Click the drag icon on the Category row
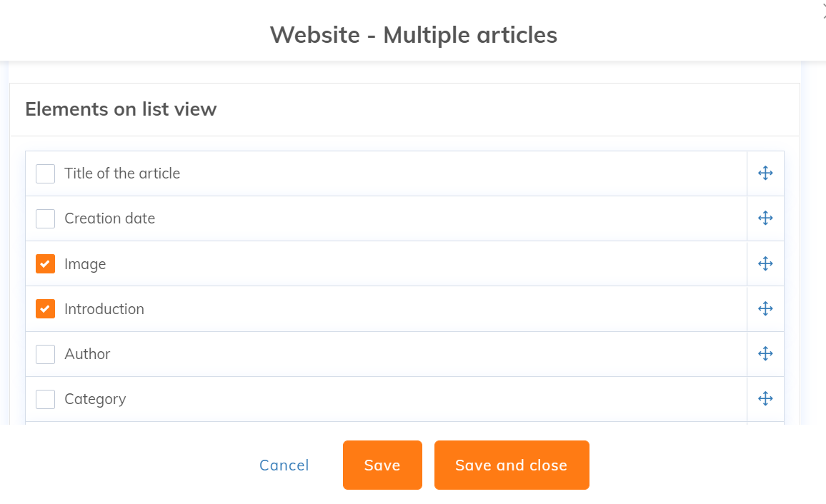Image resolution: width=826 pixels, height=504 pixels. click(765, 399)
